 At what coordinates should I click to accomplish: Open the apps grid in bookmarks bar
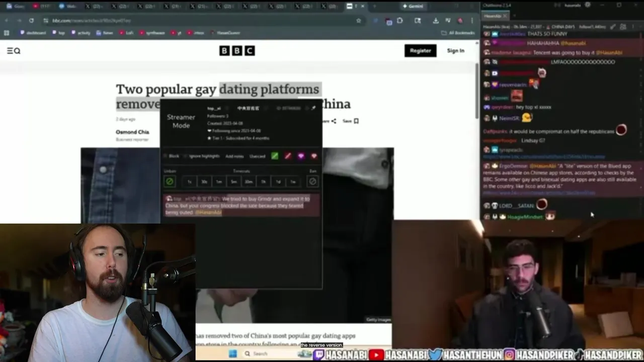pyautogui.click(x=7, y=33)
